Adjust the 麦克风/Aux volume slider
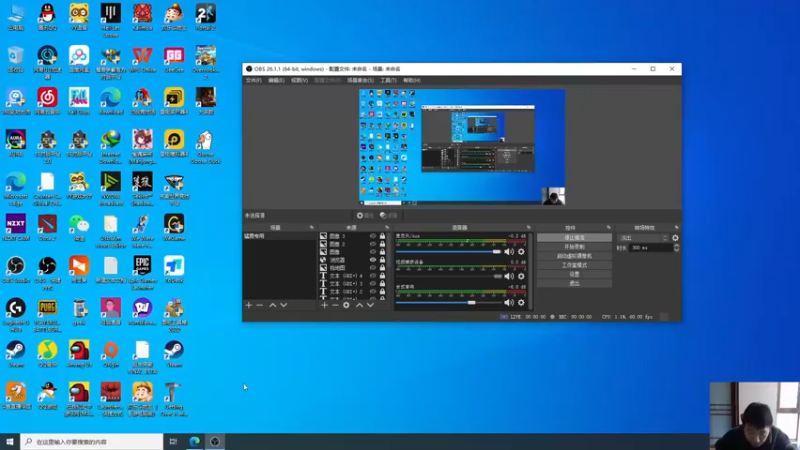 click(x=448, y=252)
